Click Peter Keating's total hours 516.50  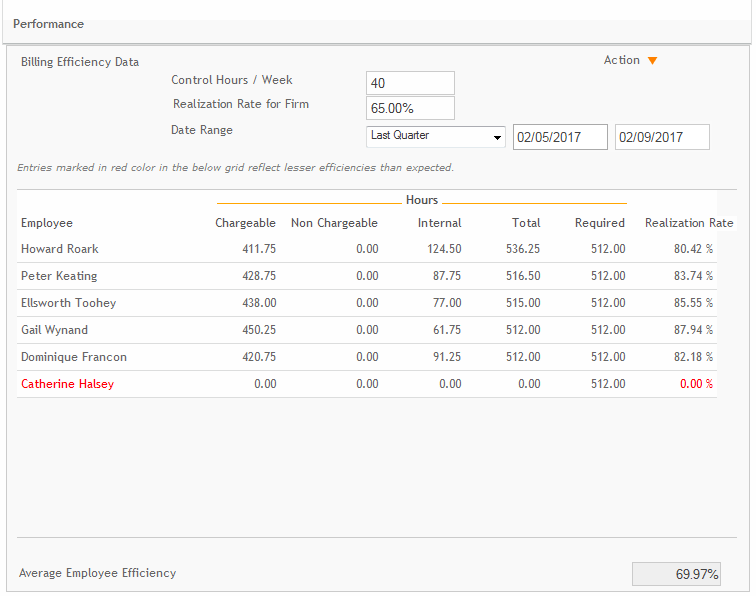click(523, 276)
